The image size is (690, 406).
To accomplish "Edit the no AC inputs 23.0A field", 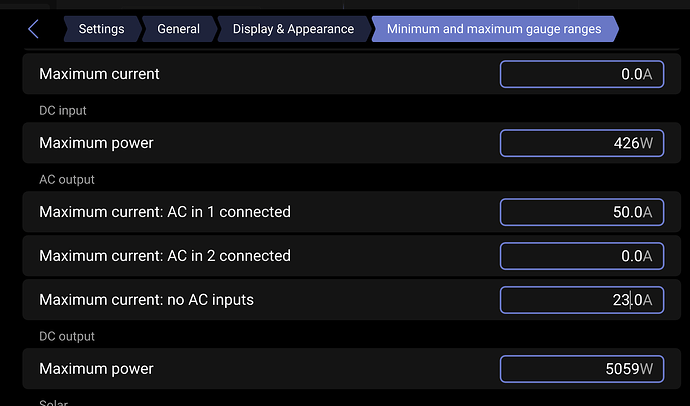I will pos(581,300).
